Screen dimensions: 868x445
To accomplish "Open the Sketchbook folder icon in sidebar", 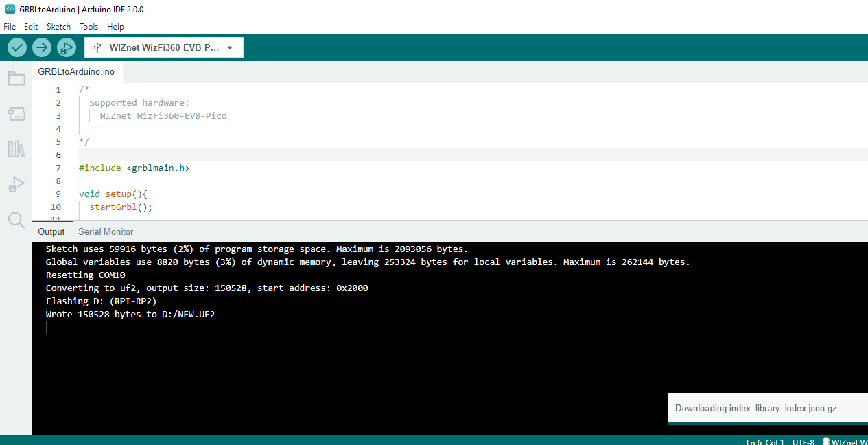I will pos(16,78).
